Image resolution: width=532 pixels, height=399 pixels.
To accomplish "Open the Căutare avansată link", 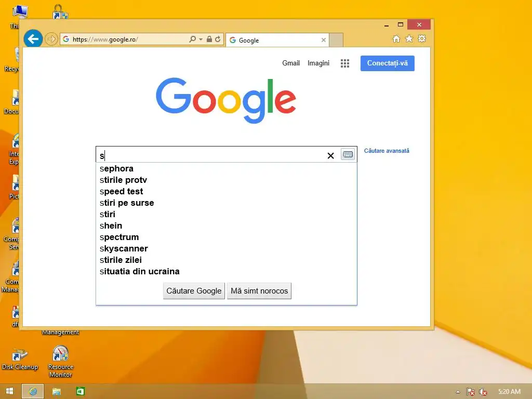I will tap(387, 151).
